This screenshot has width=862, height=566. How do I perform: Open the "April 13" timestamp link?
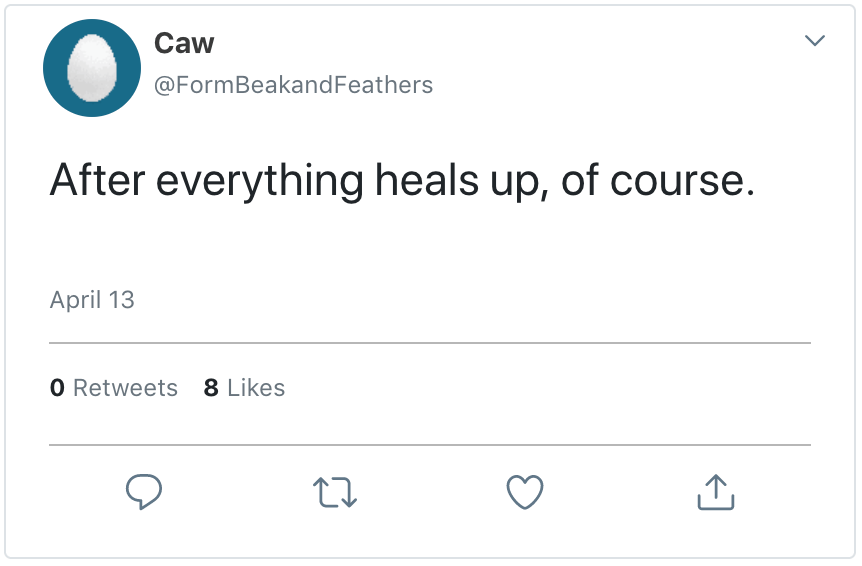92,300
